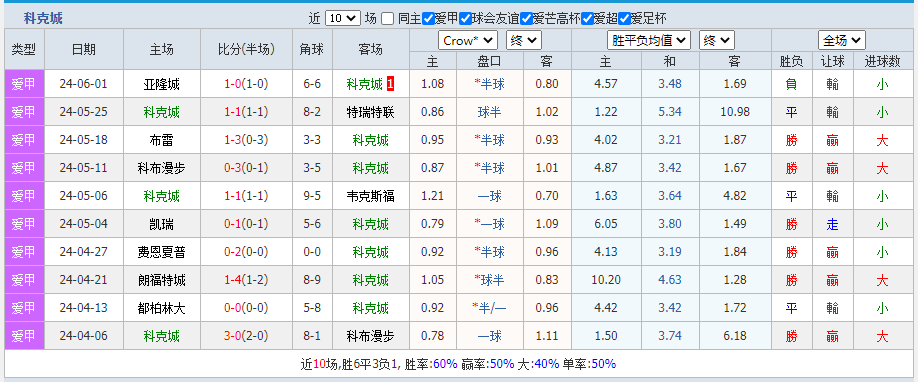Viewport: 918px width, 382px height.
Task: Click handicap 一球 in 24-05-06 row
Action: 489,196
